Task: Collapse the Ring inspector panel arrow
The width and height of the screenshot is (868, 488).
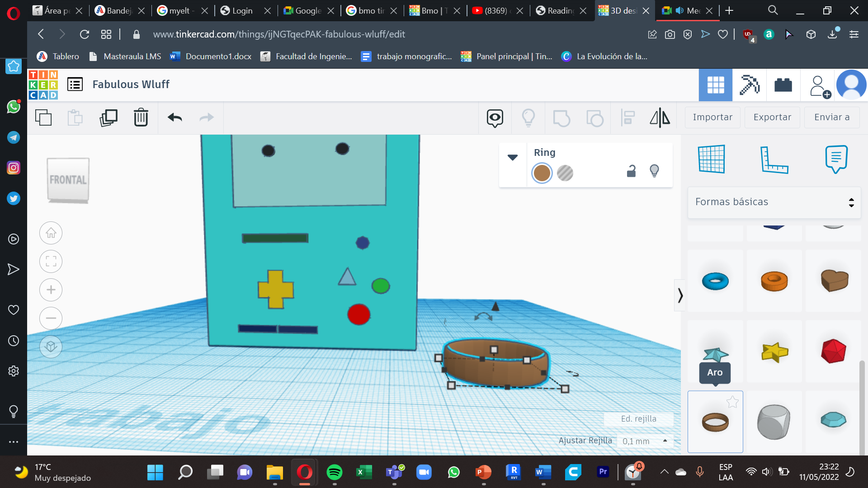Action: (513, 157)
